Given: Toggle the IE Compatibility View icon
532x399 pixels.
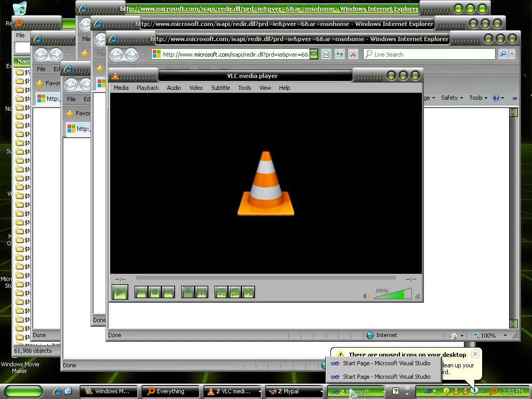Looking at the screenshot, I should click(326, 54).
